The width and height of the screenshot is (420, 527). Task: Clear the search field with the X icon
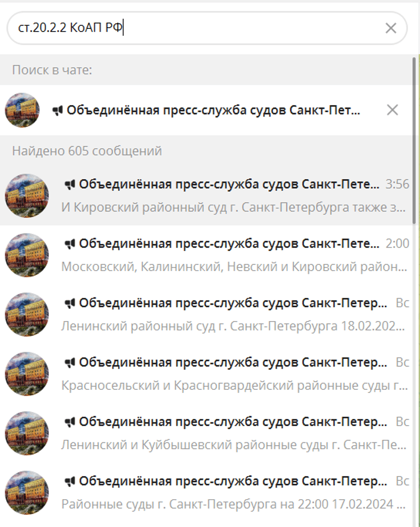click(391, 28)
